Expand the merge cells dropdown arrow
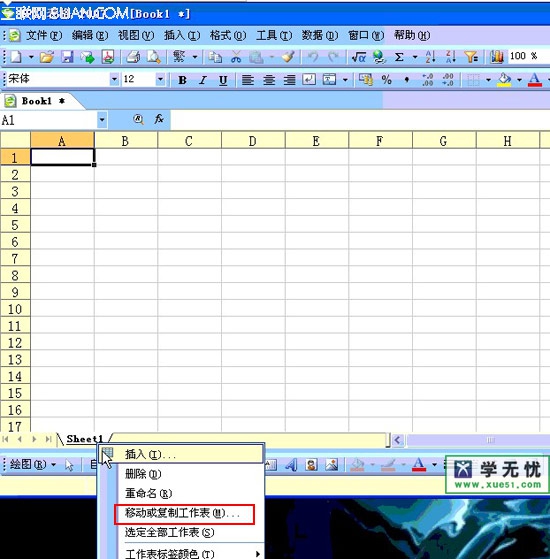The image size is (550, 559). (x=345, y=80)
